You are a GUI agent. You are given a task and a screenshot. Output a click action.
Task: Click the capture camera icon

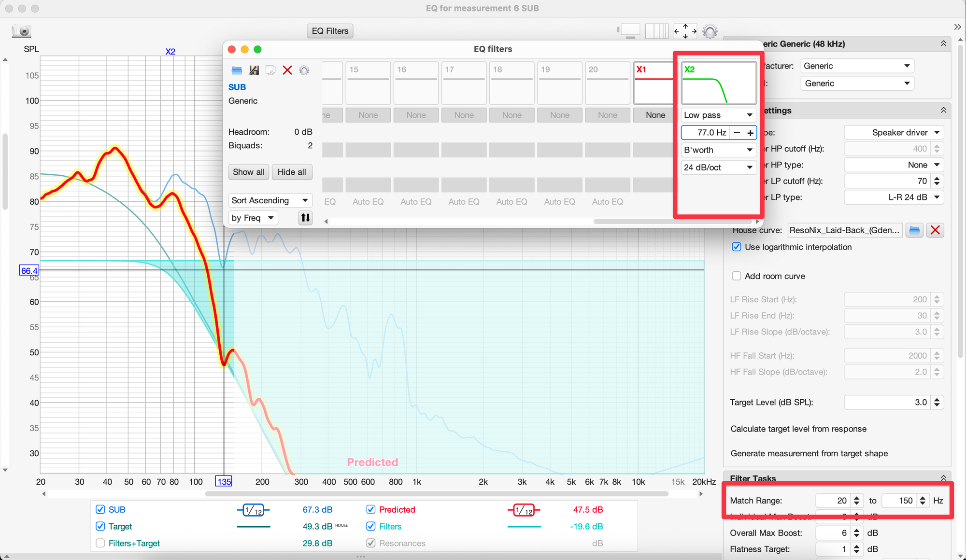point(21,31)
